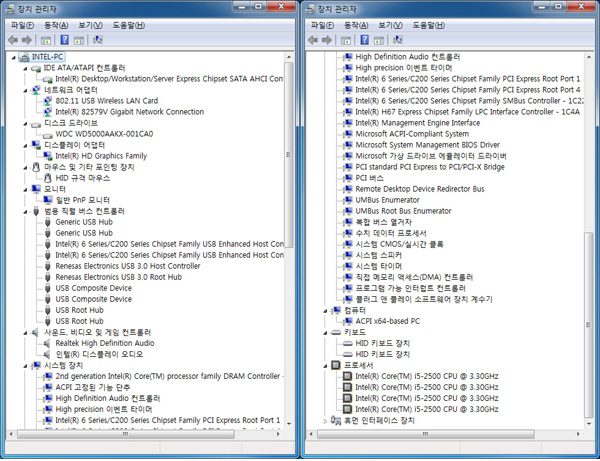The height and width of the screenshot is (461, 600).
Task: Select PCI standard PCI Express to PCI/PCI-X Bridge
Action: [x=430, y=167]
